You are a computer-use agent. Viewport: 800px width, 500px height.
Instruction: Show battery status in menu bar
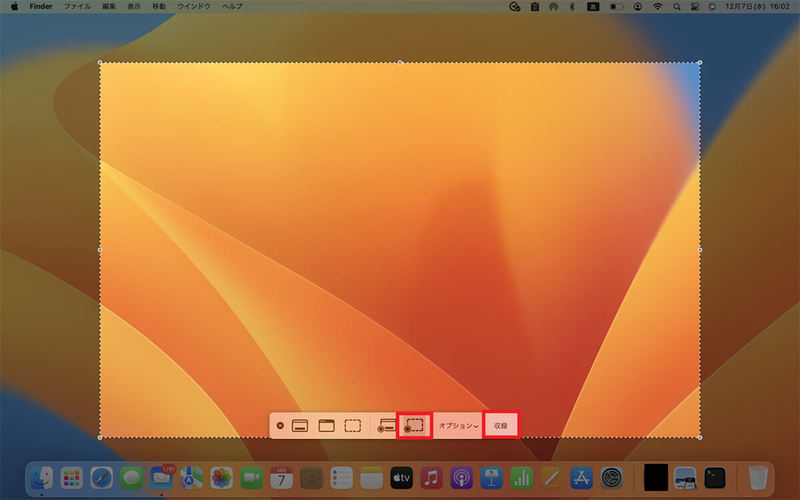coord(616,7)
